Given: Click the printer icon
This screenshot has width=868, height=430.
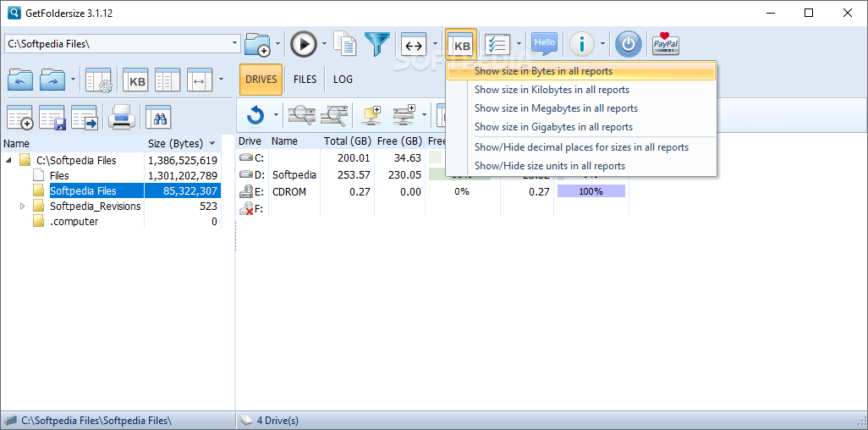Looking at the screenshot, I should point(122,117).
